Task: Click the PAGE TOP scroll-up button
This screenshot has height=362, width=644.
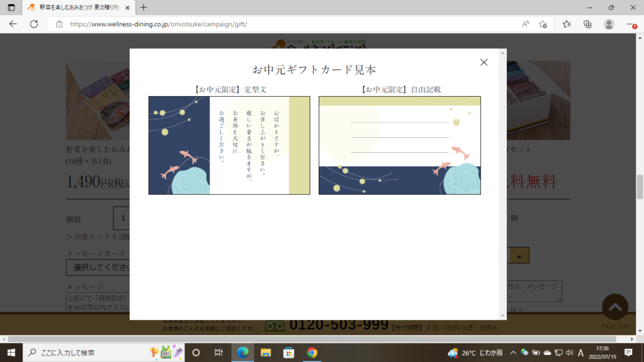Action: (615, 307)
